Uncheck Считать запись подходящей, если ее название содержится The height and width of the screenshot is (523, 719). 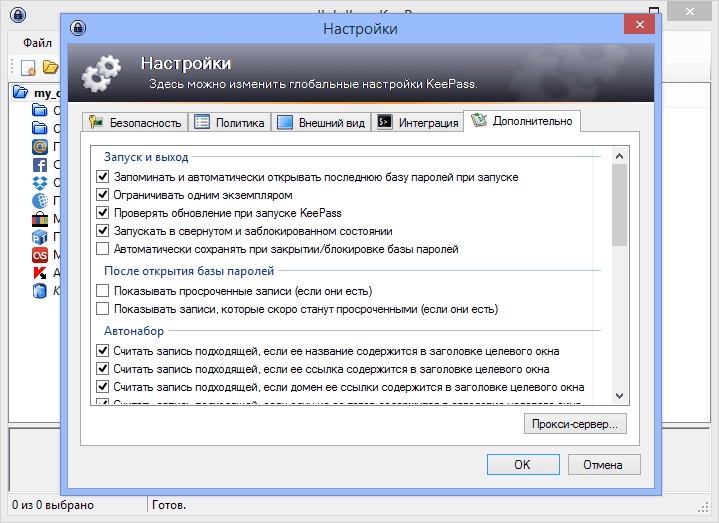point(102,351)
